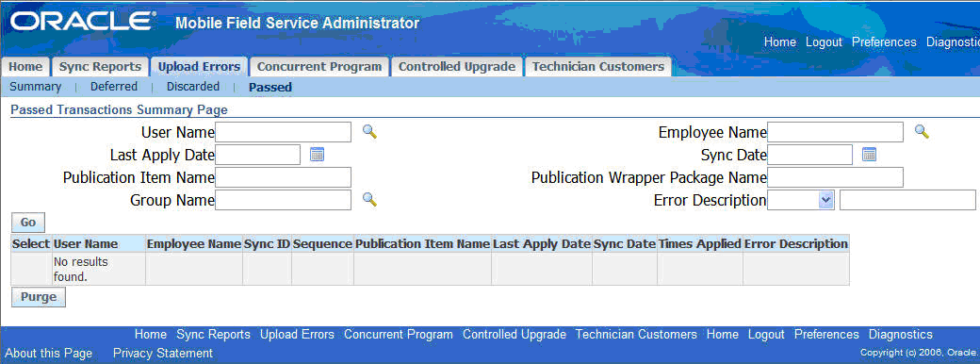Focus the Publication Item Name input field
980x364 pixels.
tap(283, 177)
